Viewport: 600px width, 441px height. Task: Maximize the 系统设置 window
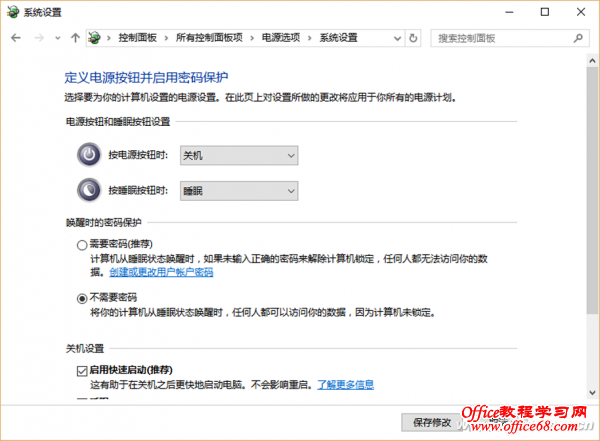pos(545,12)
